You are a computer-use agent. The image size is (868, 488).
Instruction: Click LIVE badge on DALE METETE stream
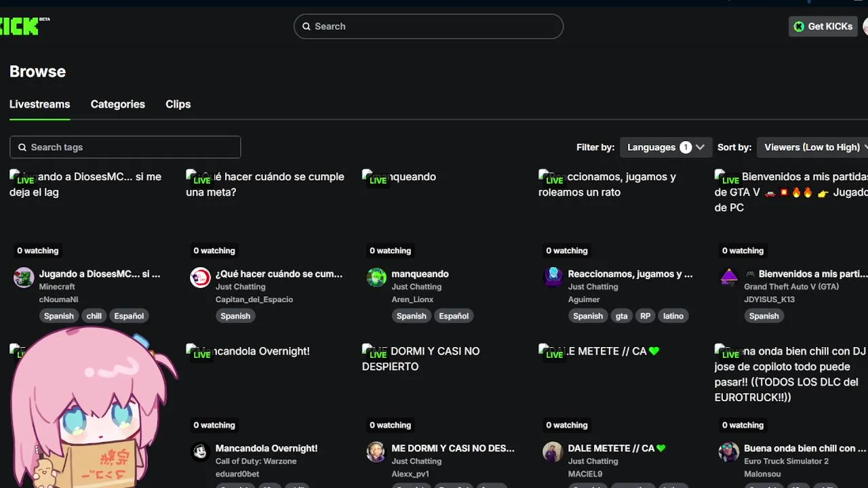tap(554, 354)
